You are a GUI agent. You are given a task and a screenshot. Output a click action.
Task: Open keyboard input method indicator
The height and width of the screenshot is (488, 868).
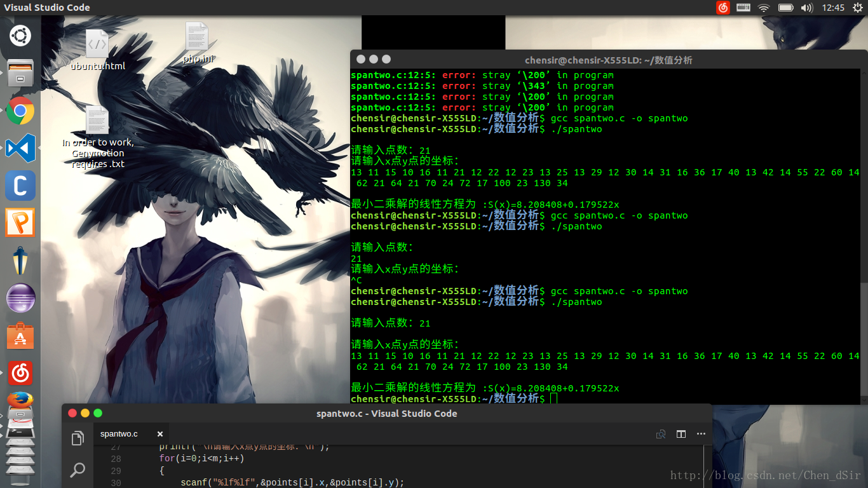pos(743,8)
